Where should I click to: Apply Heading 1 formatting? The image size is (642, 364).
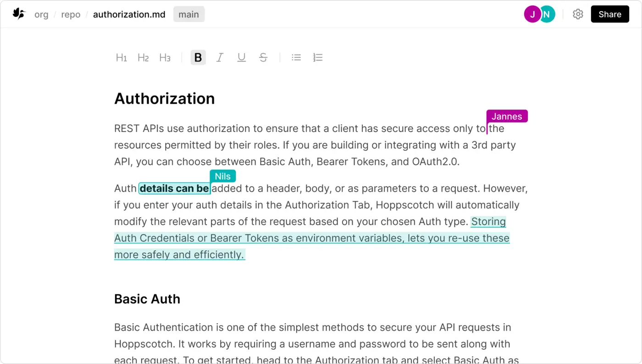[x=122, y=57]
